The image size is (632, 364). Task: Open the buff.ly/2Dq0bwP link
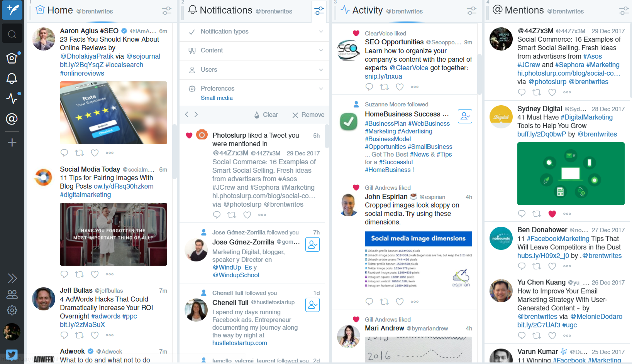(x=542, y=134)
